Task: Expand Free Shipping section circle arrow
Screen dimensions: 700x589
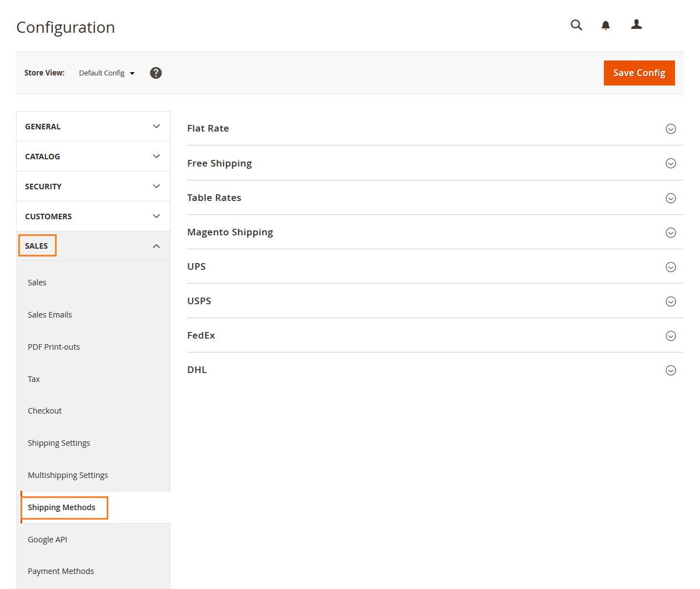Action: coord(671,163)
